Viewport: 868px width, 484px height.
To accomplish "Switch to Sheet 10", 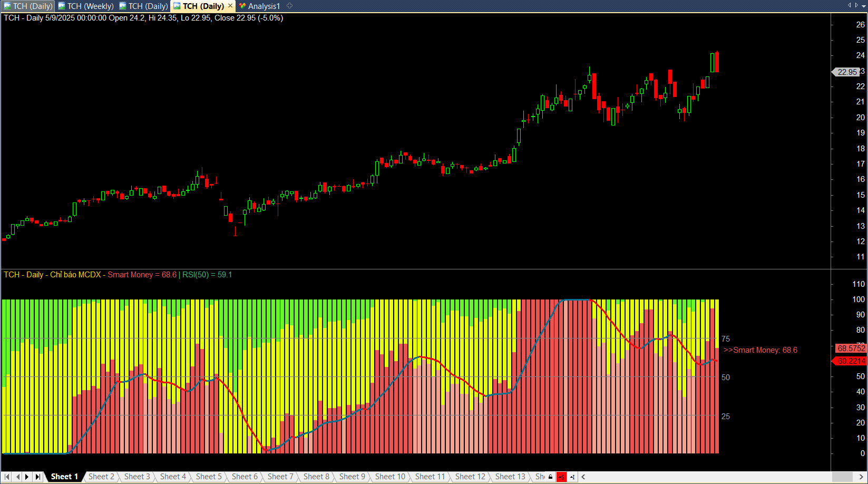I will 390,477.
